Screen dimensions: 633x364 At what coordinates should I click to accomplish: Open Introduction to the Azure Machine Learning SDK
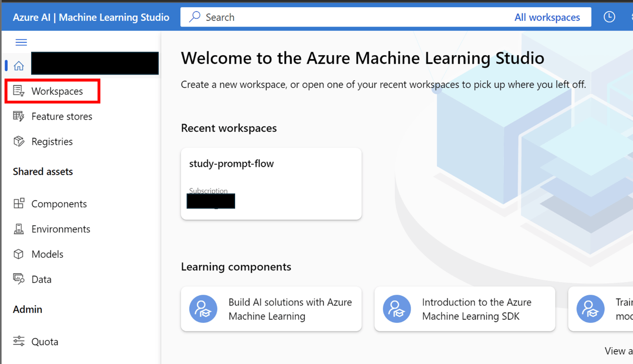click(x=465, y=309)
